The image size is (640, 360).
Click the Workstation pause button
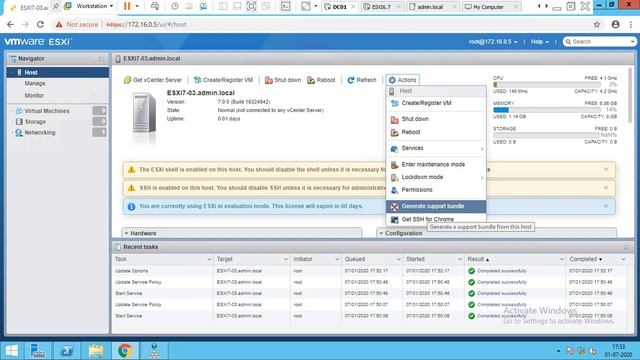tap(127, 6)
